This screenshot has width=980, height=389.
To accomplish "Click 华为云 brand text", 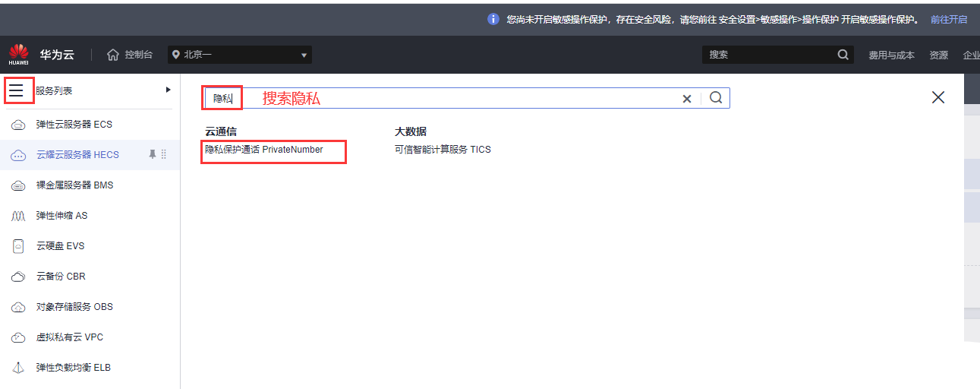I will [x=57, y=55].
